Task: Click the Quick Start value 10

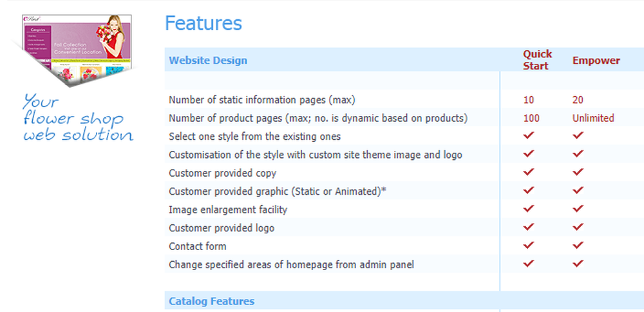Action: pos(529,100)
